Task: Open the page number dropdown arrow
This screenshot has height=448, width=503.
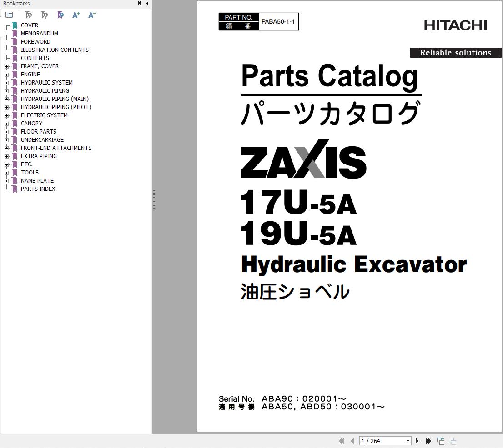Action: click(x=408, y=441)
